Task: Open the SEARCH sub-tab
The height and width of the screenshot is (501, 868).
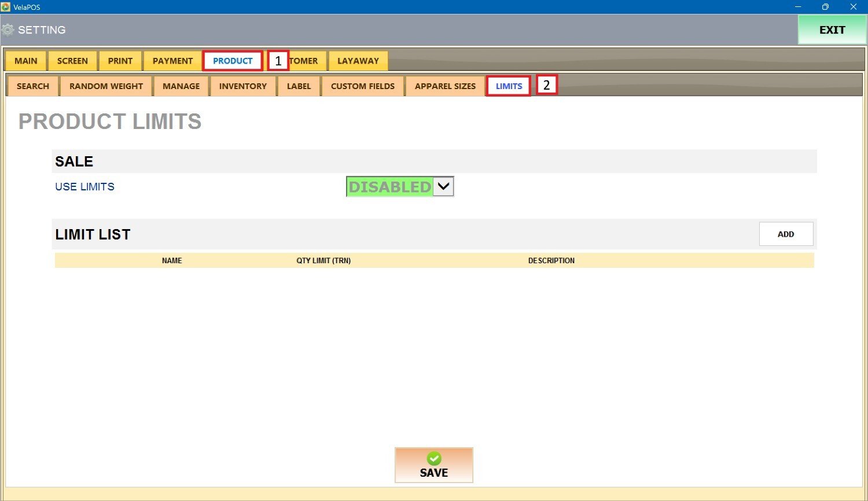Action: pyautogui.click(x=33, y=86)
